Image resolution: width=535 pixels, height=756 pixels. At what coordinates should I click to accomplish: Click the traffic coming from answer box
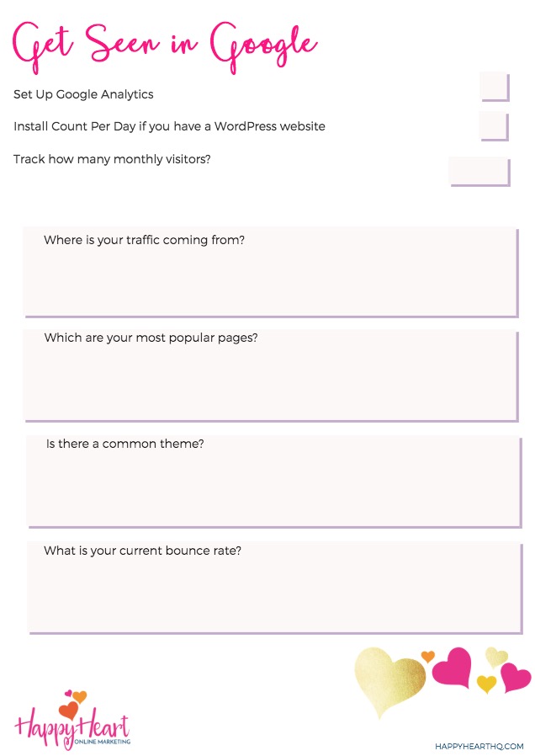pyautogui.click(x=271, y=273)
